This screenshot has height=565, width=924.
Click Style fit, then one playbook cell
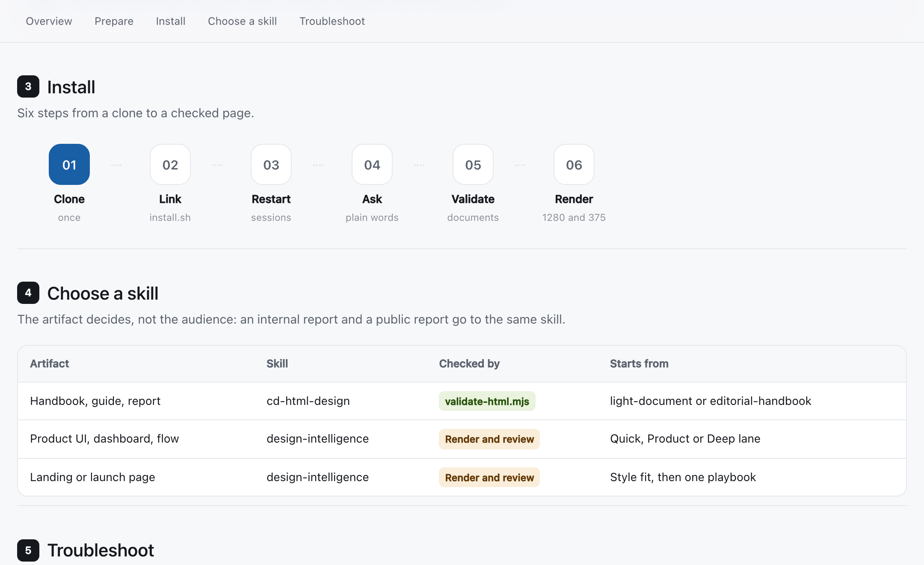click(x=683, y=477)
